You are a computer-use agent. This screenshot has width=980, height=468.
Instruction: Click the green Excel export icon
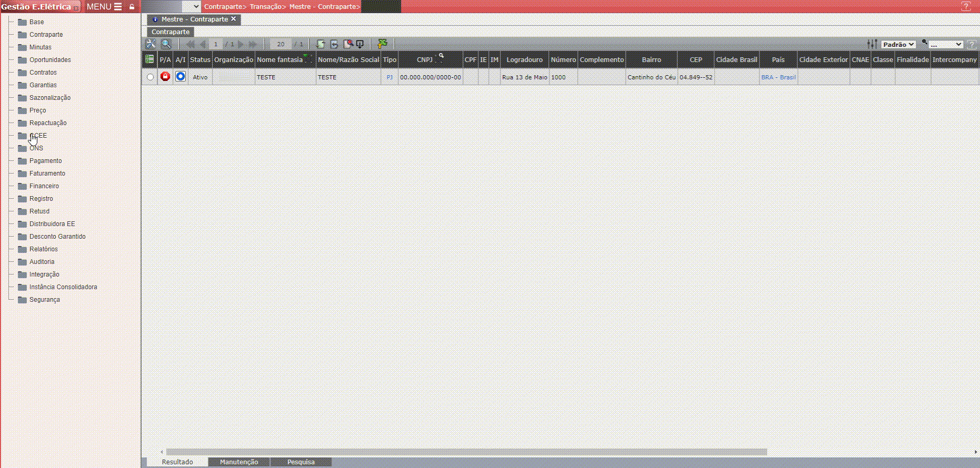pos(383,44)
